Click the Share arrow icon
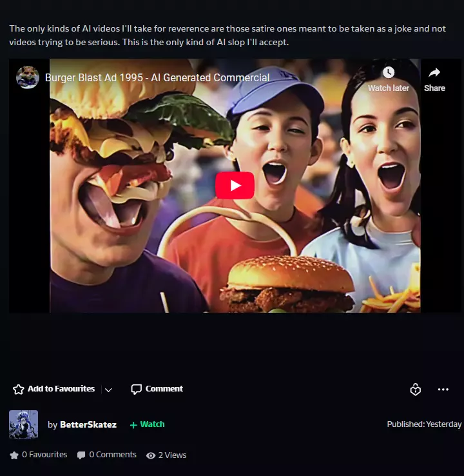 pyautogui.click(x=434, y=72)
